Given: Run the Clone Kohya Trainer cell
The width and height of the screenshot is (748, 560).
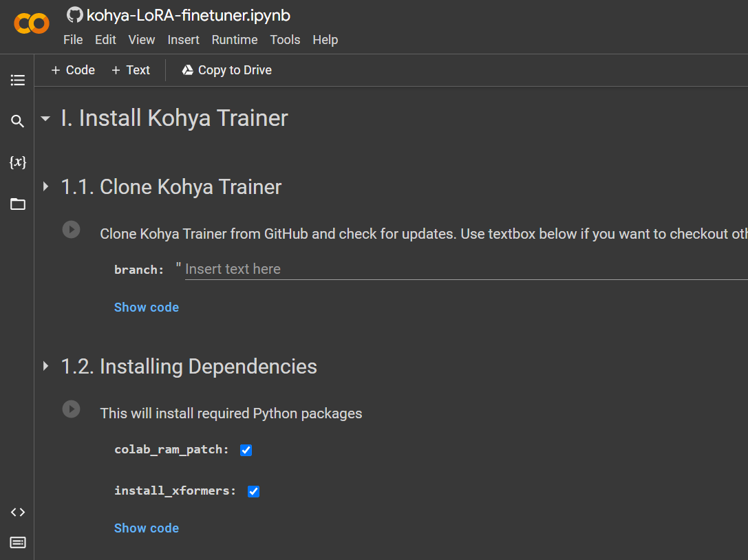Looking at the screenshot, I should pyautogui.click(x=71, y=229).
